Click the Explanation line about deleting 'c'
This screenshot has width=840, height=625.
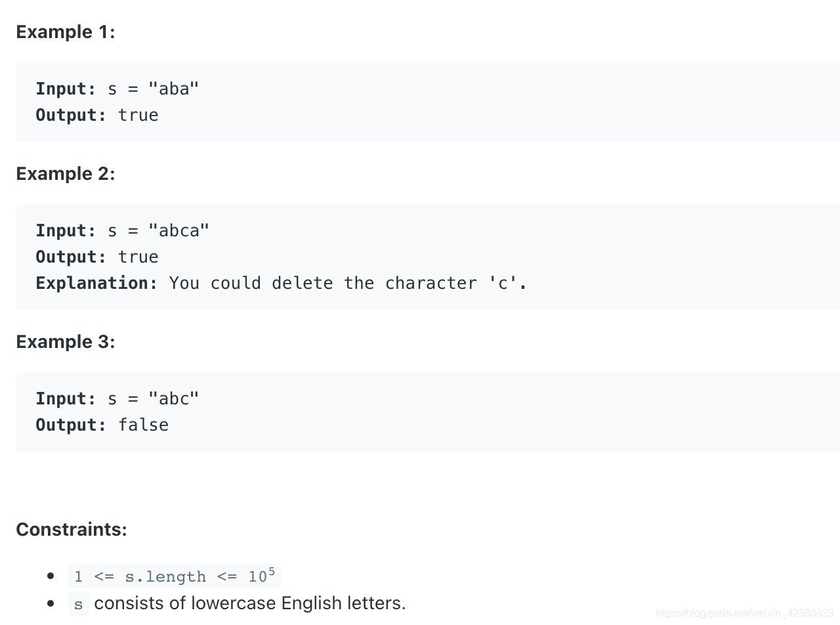pyautogui.click(x=282, y=283)
